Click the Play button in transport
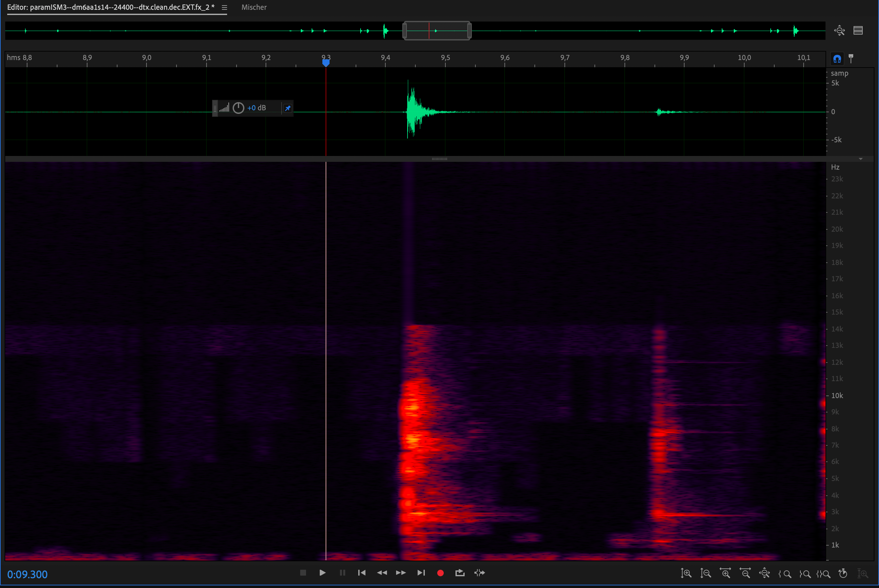The width and height of the screenshot is (879, 588). pos(322,573)
